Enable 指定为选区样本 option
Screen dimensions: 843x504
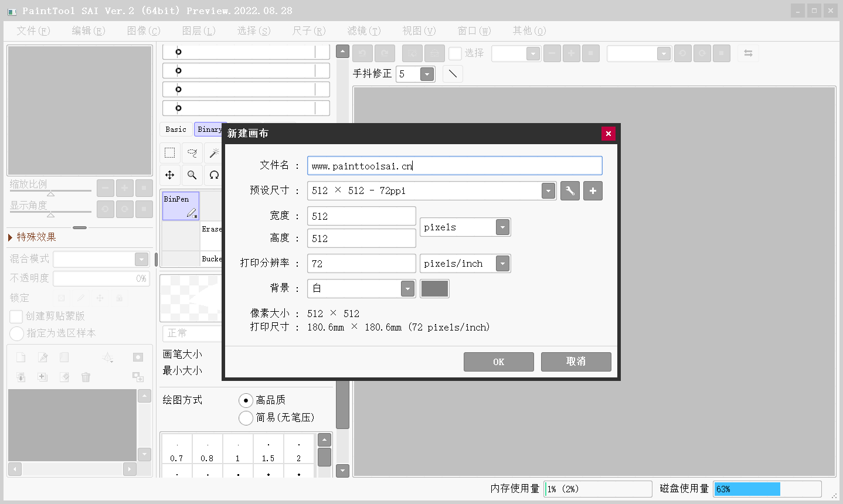click(x=16, y=333)
